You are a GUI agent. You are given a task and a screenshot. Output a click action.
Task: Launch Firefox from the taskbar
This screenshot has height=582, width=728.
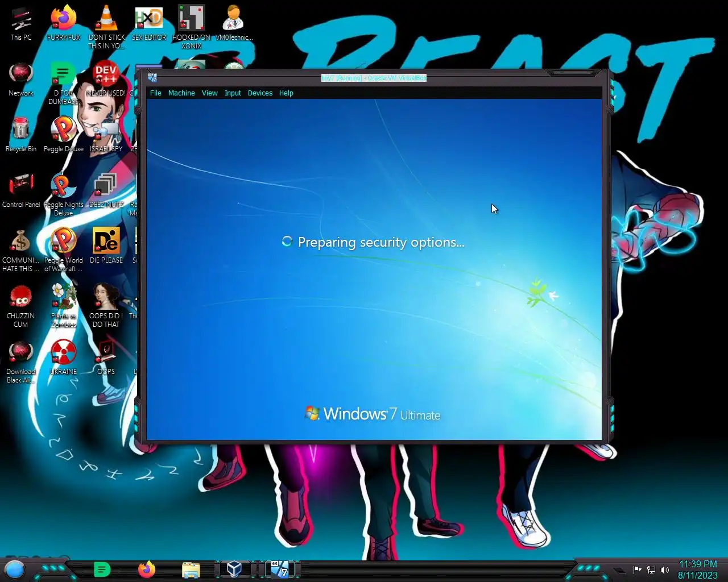pyautogui.click(x=147, y=569)
